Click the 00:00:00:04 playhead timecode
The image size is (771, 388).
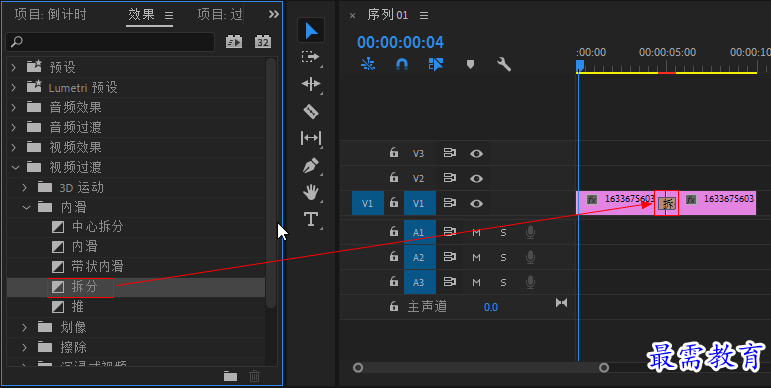click(x=400, y=43)
